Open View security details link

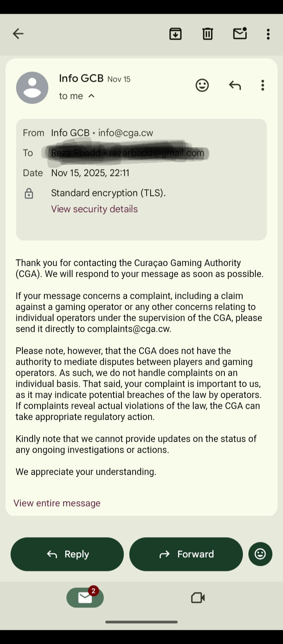coord(94,209)
